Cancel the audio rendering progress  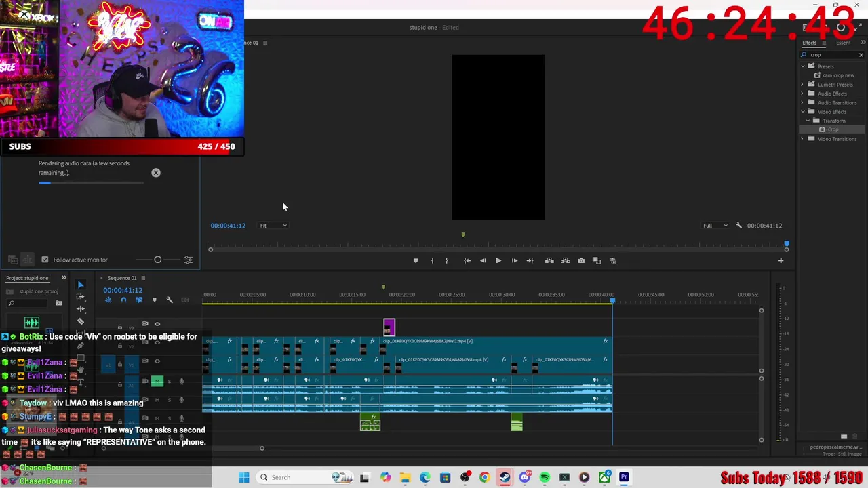[156, 173]
